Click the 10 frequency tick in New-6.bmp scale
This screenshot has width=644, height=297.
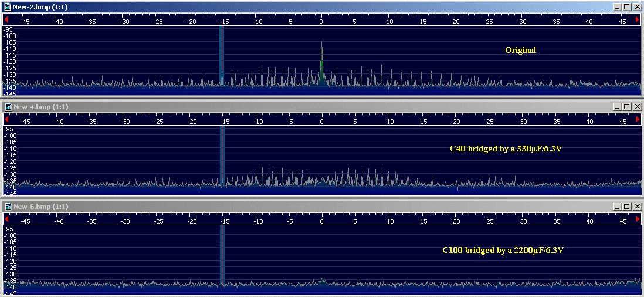tap(390, 221)
